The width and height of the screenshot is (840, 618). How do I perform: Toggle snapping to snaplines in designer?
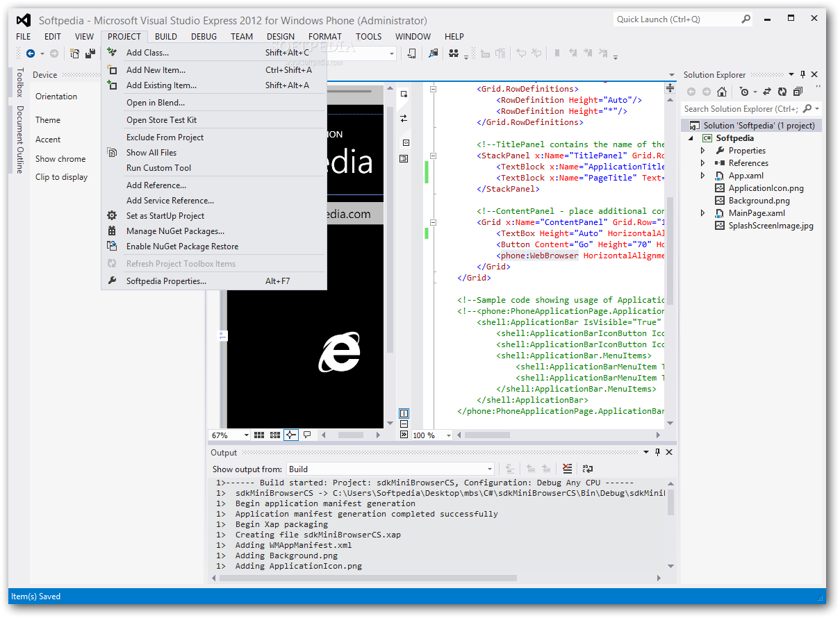290,435
